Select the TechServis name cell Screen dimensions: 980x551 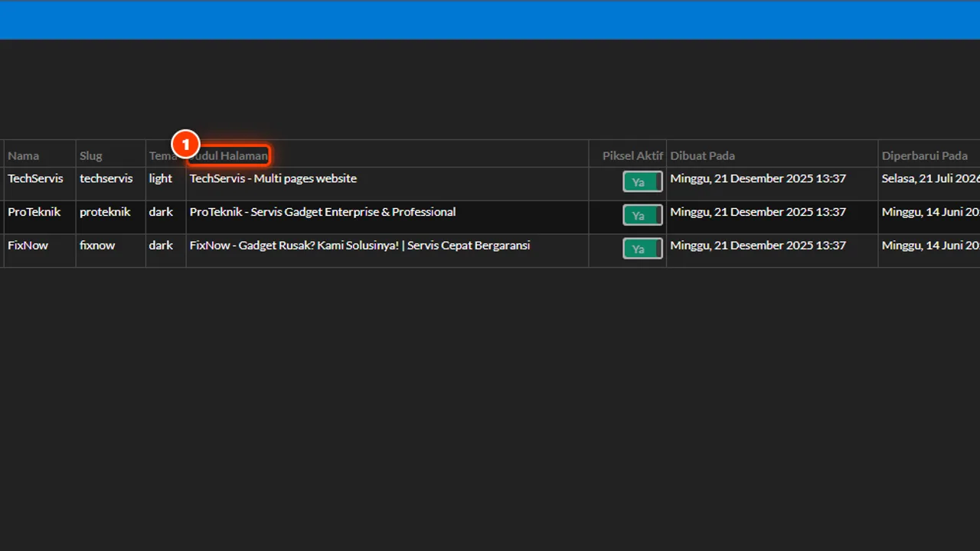click(36, 178)
